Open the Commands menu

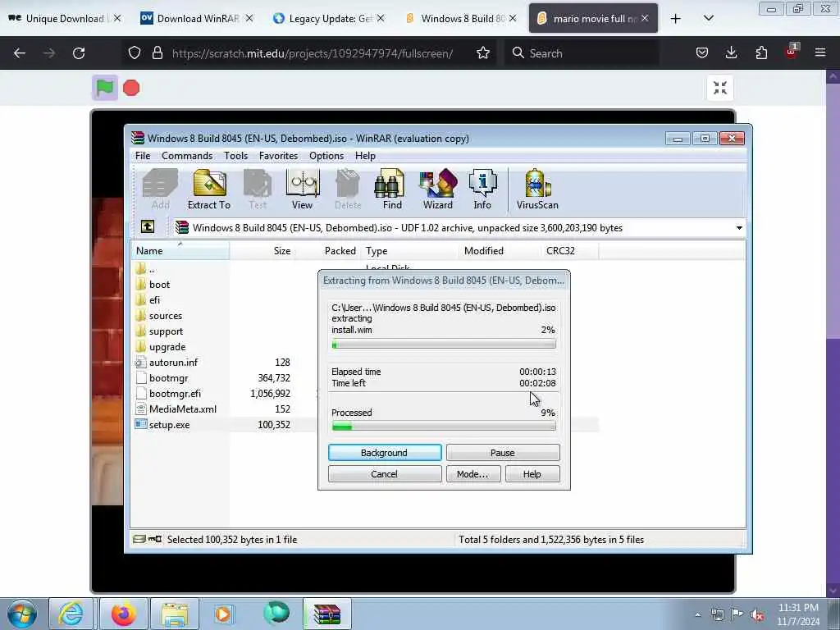click(187, 155)
